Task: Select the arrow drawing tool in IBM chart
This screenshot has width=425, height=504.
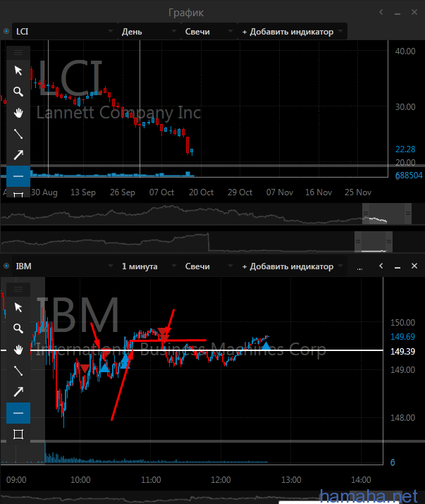Action: click(18, 392)
